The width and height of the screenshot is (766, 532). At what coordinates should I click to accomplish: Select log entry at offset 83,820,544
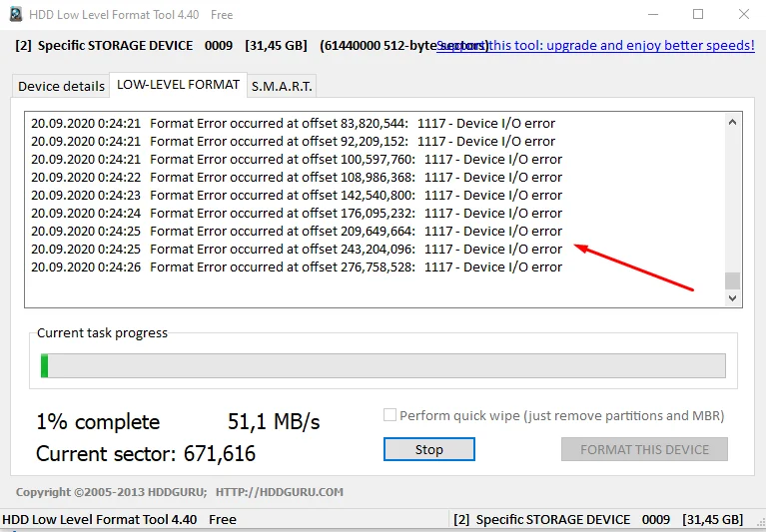(293, 123)
